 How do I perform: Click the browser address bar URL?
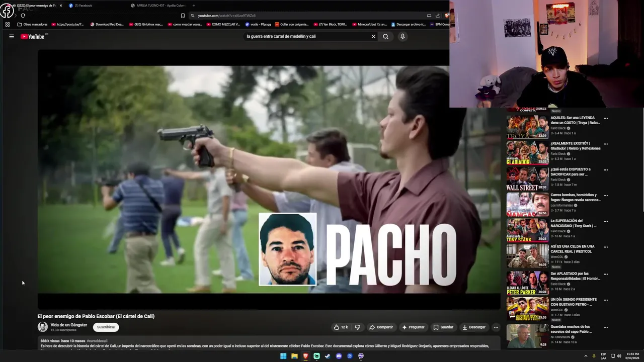[226, 16]
